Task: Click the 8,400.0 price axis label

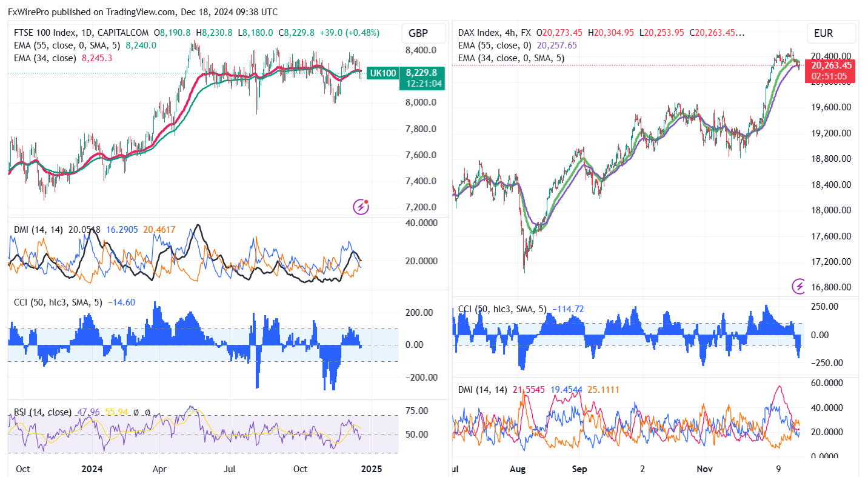Action: [x=421, y=50]
